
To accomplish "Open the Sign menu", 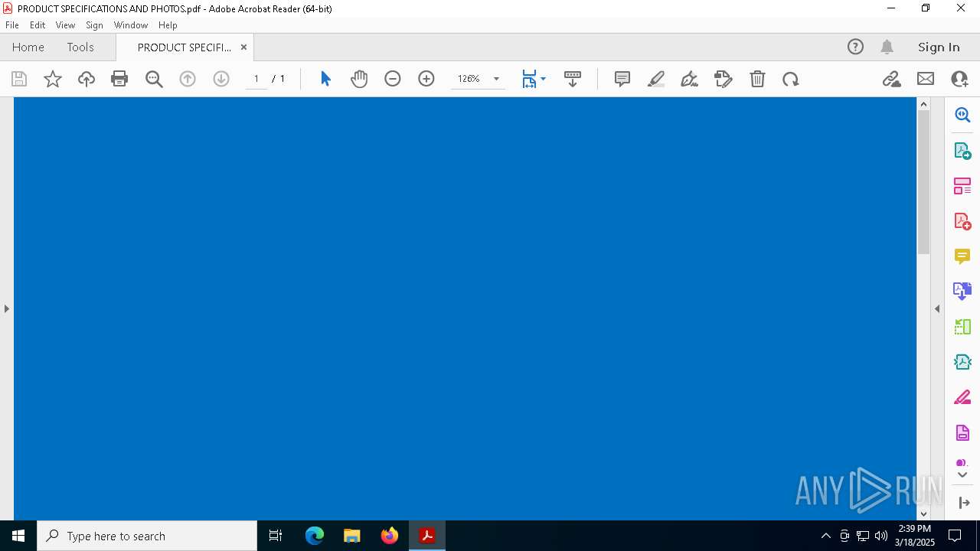I will [94, 25].
